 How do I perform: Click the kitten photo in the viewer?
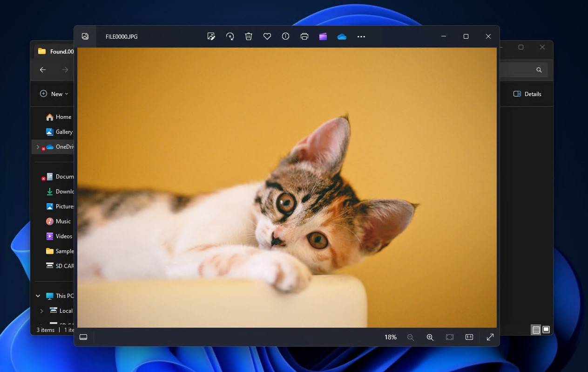(287, 187)
